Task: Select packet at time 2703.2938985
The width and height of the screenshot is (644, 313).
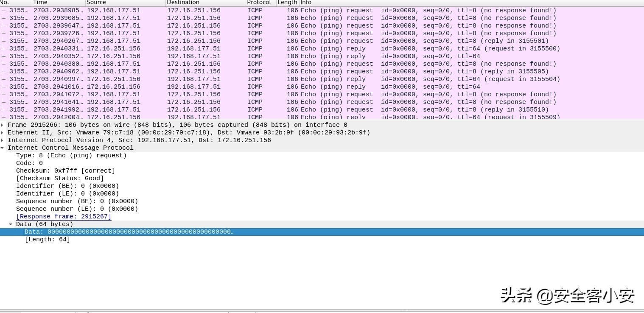Action: (322, 11)
